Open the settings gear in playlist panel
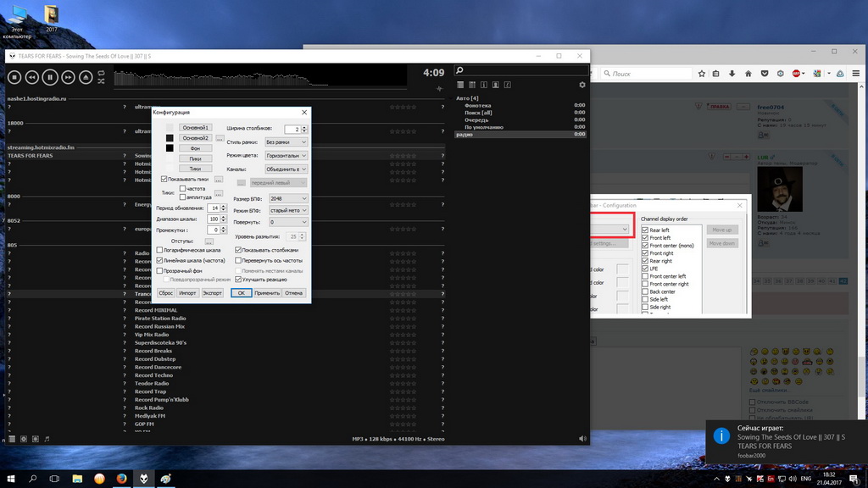The image size is (868, 488). pyautogui.click(x=581, y=85)
